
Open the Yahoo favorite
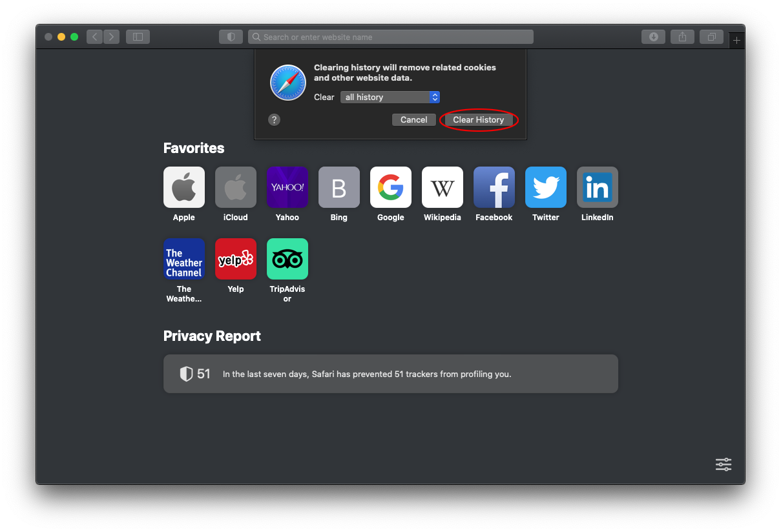(287, 187)
